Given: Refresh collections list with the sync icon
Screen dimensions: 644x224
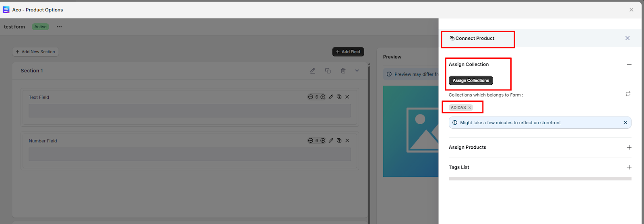Looking at the screenshot, I should click(x=628, y=94).
